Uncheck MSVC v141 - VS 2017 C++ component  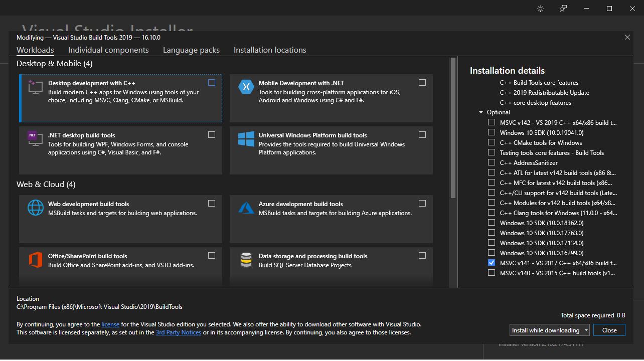(492, 263)
